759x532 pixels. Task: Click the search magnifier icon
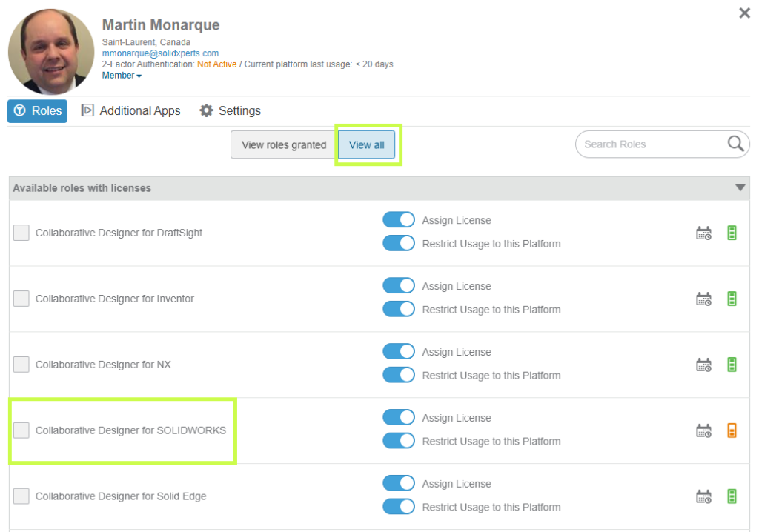point(735,144)
